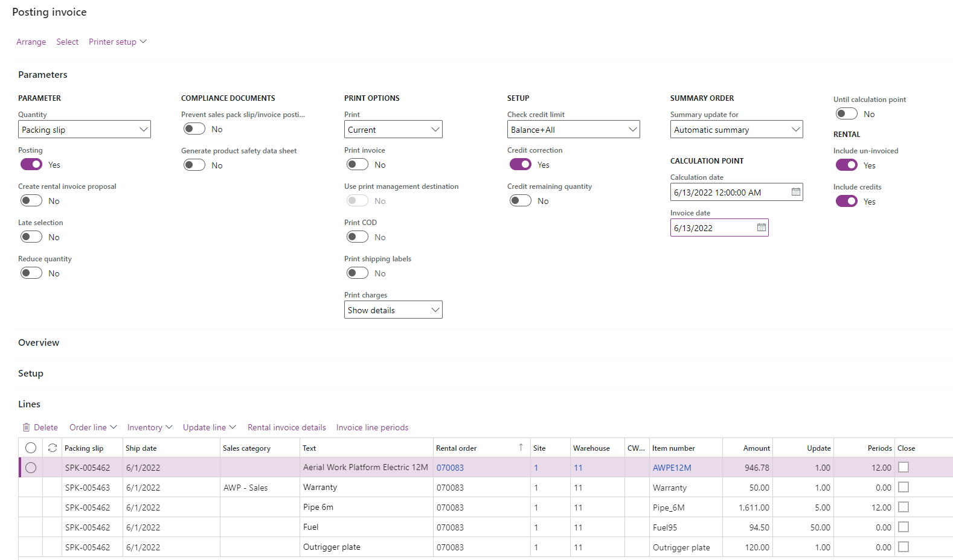This screenshot has width=953, height=560.
Task: Collapse the Lines section
Action: tap(29, 404)
